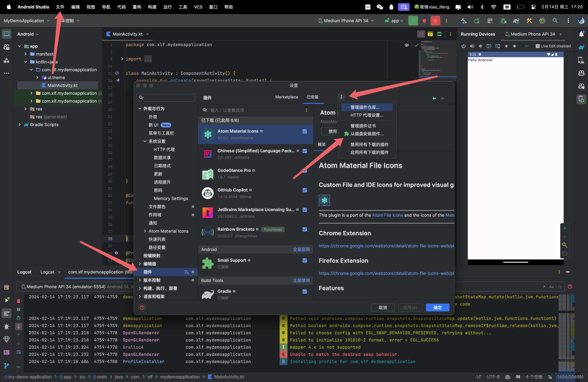Restart Logcat with refresh icon
The width and height of the screenshot is (588, 382).
pos(18,318)
